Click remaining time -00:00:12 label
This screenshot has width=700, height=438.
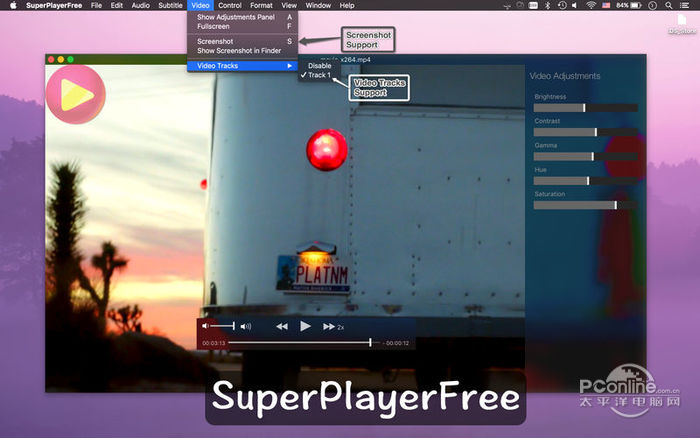coord(396,343)
